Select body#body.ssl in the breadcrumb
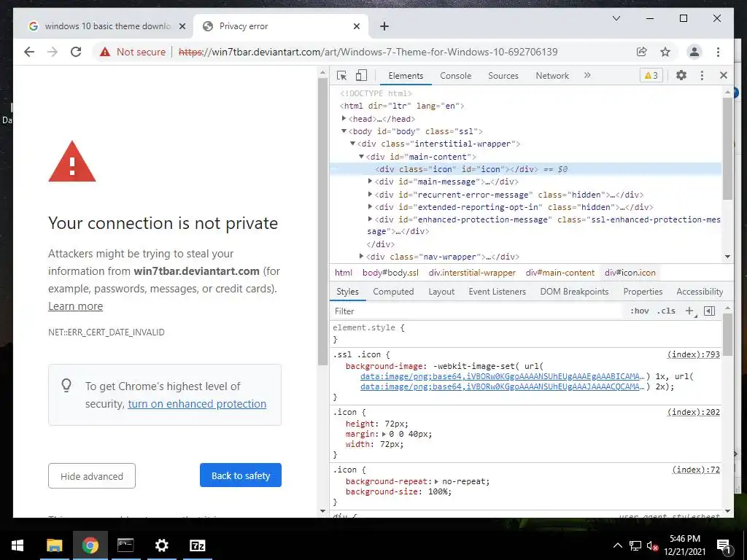Viewport: 747px width, 560px height. coord(391,273)
